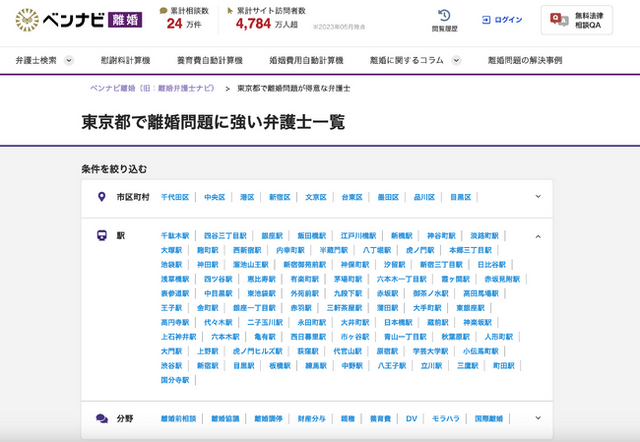Select the 国際離婚 category link
The image size is (640, 442).
489,418
